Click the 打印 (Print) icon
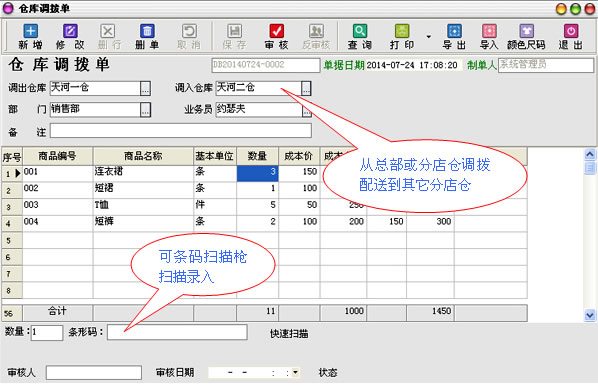The height and width of the screenshot is (386, 598). pos(402,31)
